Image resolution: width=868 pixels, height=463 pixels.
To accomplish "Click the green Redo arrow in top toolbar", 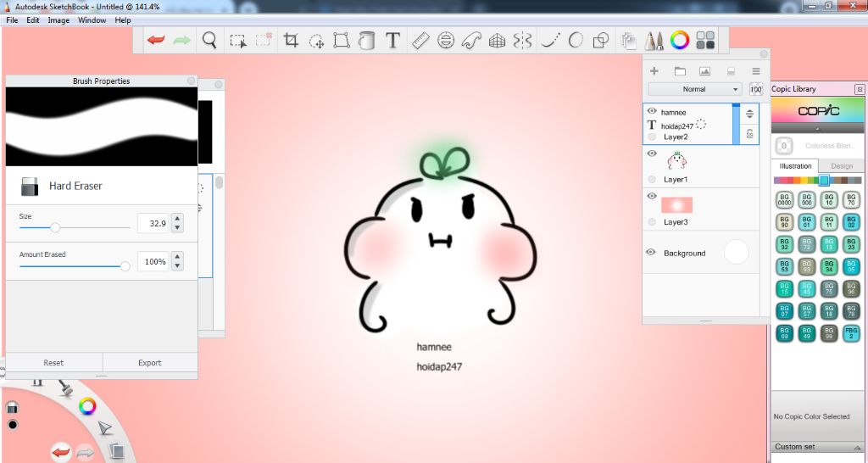I will [x=181, y=41].
